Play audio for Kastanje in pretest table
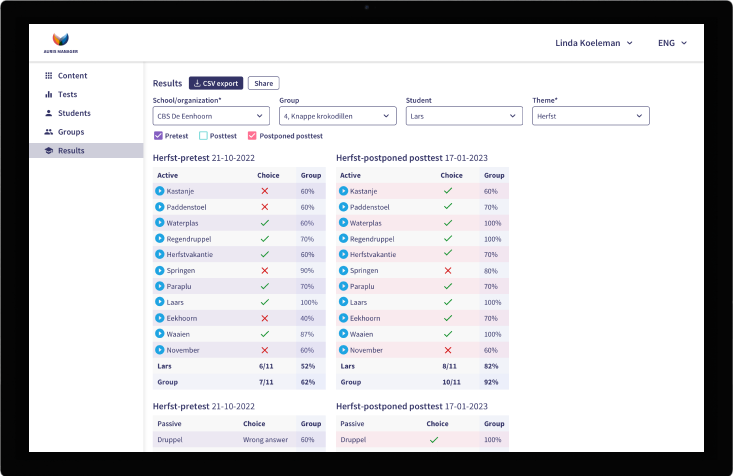The height and width of the screenshot is (476, 733). pos(159,190)
